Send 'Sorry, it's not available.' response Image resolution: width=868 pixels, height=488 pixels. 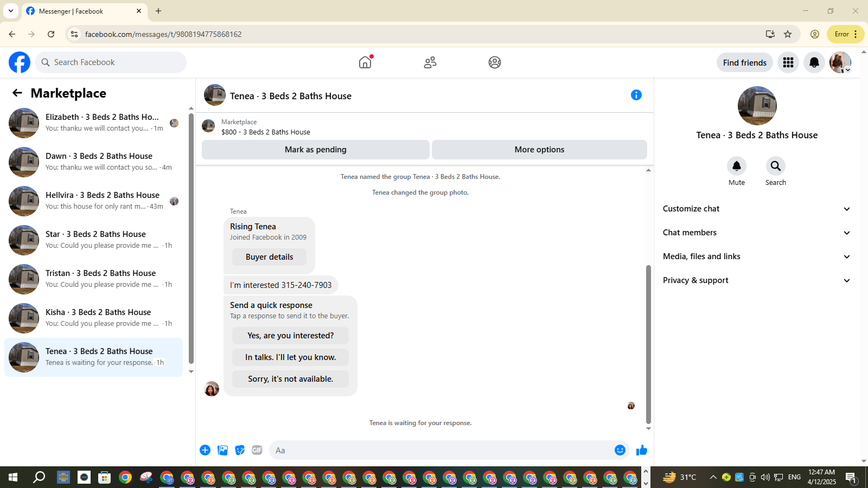[x=290, y=379]
